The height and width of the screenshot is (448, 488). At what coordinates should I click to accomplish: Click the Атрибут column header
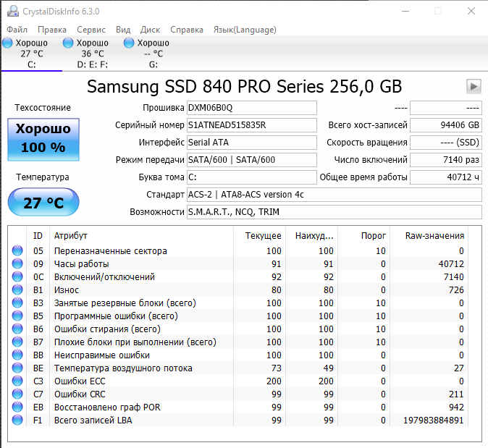(x=71, y=235)
